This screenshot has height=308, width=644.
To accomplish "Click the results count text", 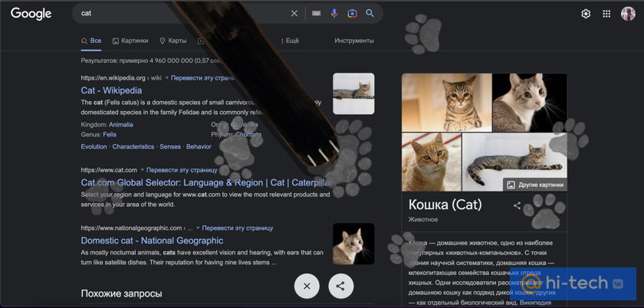I will coord(151,61).
